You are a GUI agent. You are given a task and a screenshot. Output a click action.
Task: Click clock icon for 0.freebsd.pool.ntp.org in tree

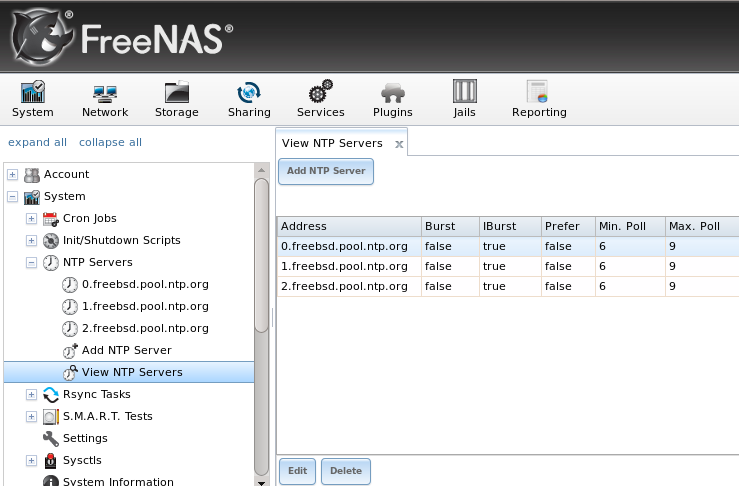[70, 285]
